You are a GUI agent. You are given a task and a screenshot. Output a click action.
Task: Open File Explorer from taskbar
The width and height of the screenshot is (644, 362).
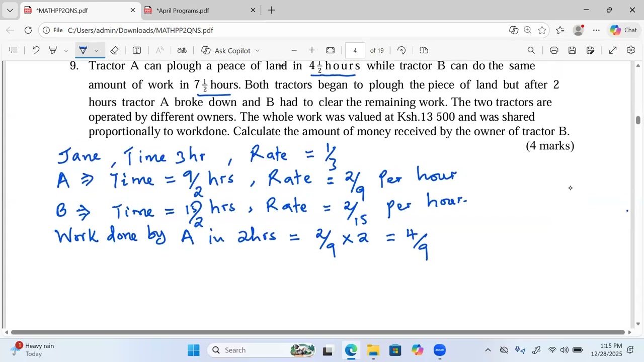(x=373, y=350)
